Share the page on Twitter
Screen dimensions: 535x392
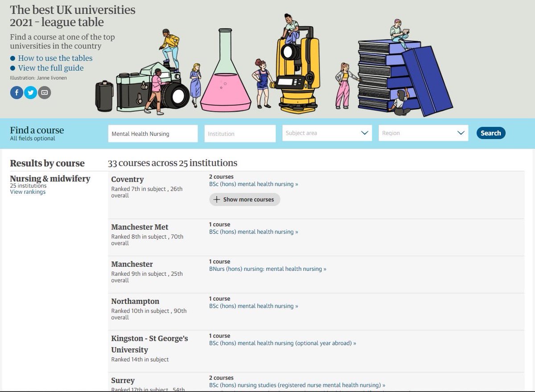click(30, 93)
